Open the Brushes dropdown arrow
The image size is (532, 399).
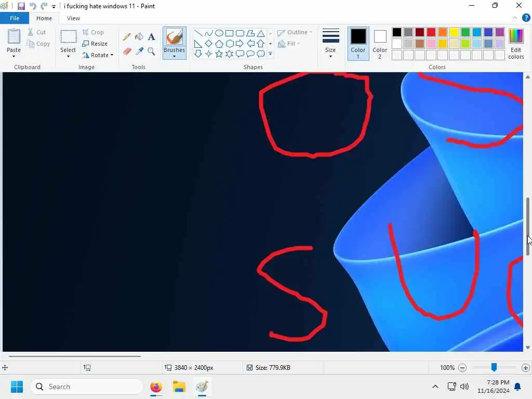[x=175, y=57]
